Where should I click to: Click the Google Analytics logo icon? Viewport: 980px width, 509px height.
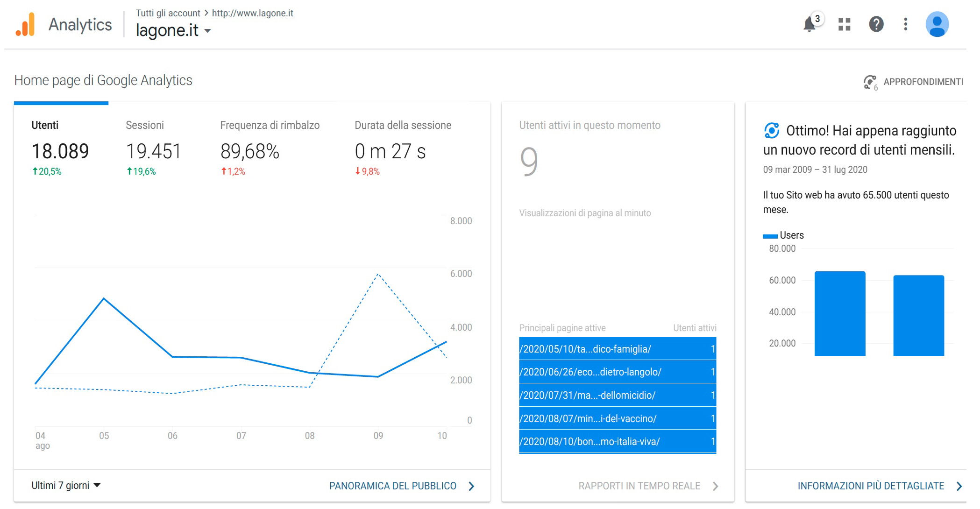click(x=26, y=24)
